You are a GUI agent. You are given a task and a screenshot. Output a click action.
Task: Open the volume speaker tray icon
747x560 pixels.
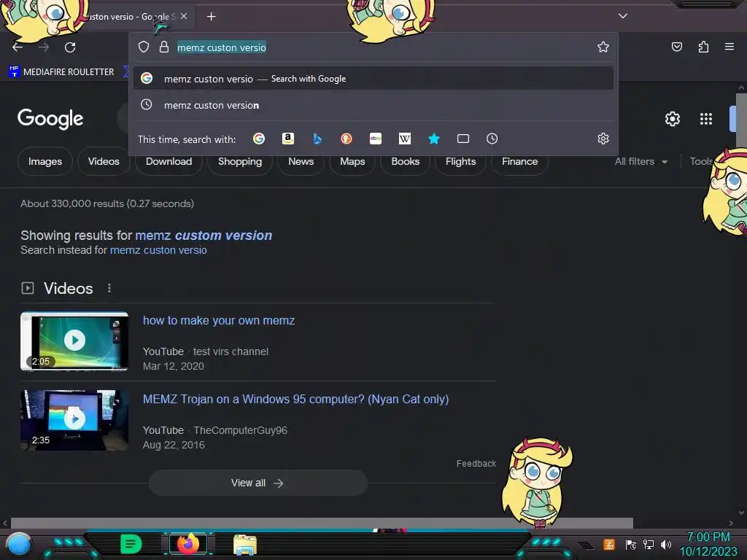tap(666, 544)
